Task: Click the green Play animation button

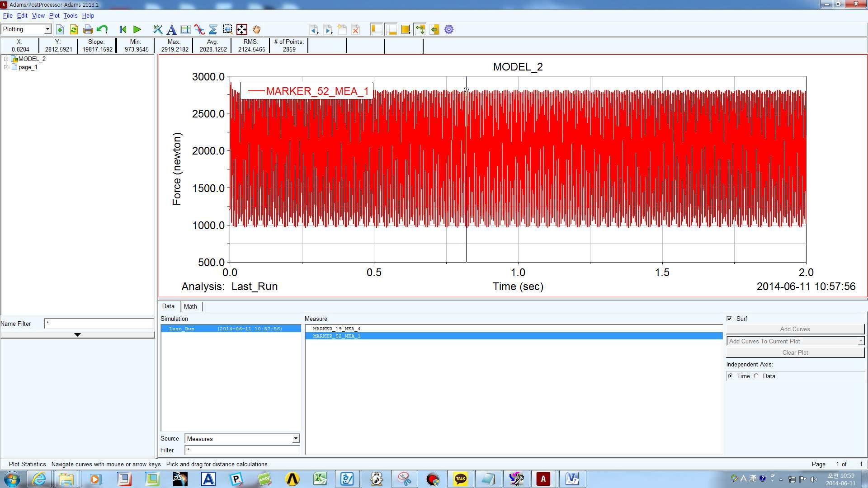Action: [137, 29]
